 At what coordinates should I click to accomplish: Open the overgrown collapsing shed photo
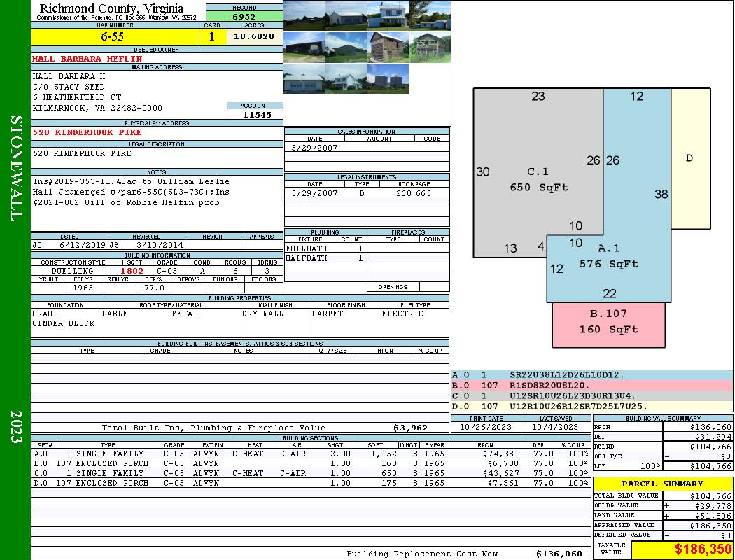tap(430, 48)
